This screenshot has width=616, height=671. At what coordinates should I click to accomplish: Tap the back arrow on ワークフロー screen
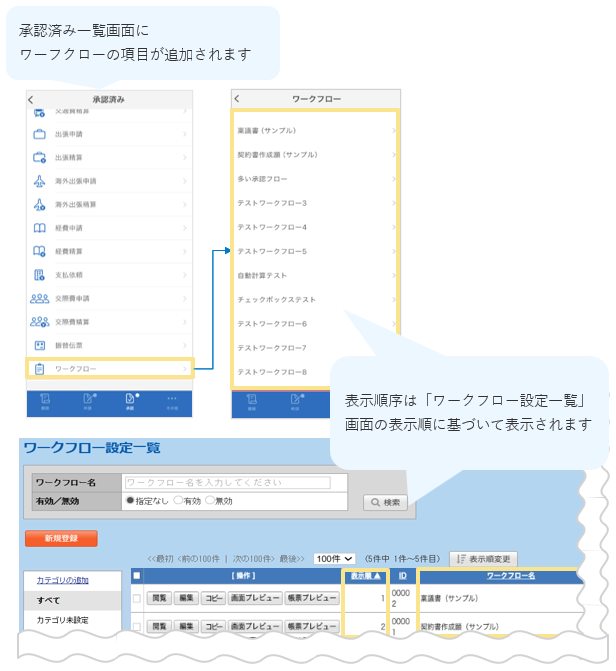237,99
